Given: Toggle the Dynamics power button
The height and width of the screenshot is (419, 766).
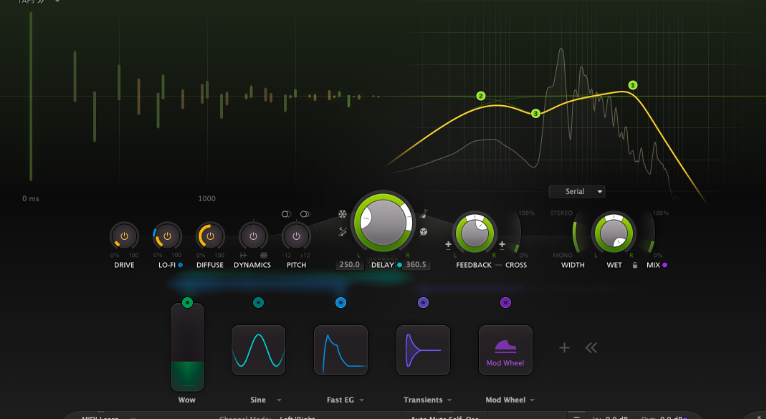Looking at the screenshot, I should pos(253,236).
